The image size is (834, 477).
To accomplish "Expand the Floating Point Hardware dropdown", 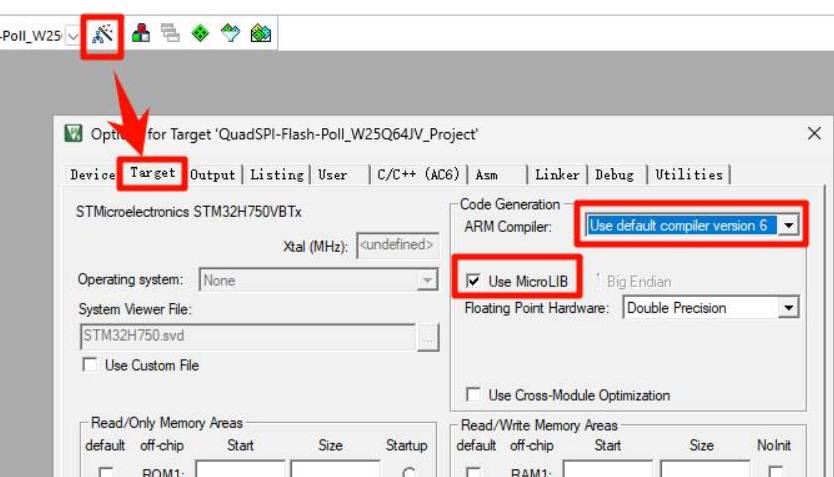I will pyautogui.click(x=788, y=307).
